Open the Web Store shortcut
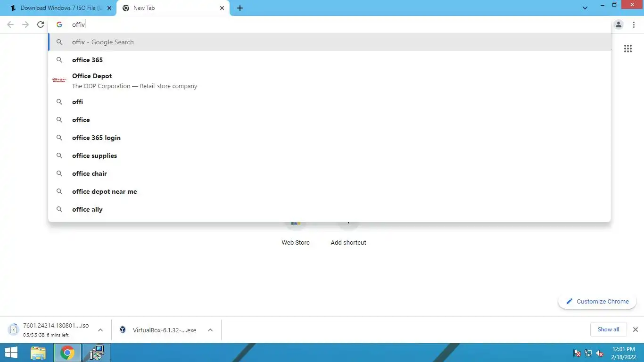The height and width of the screenshot is (362, 644). tap(296, 234)
